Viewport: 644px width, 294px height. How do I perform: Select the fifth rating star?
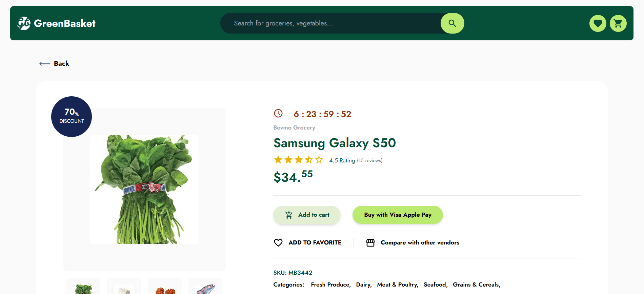point(319,159)
